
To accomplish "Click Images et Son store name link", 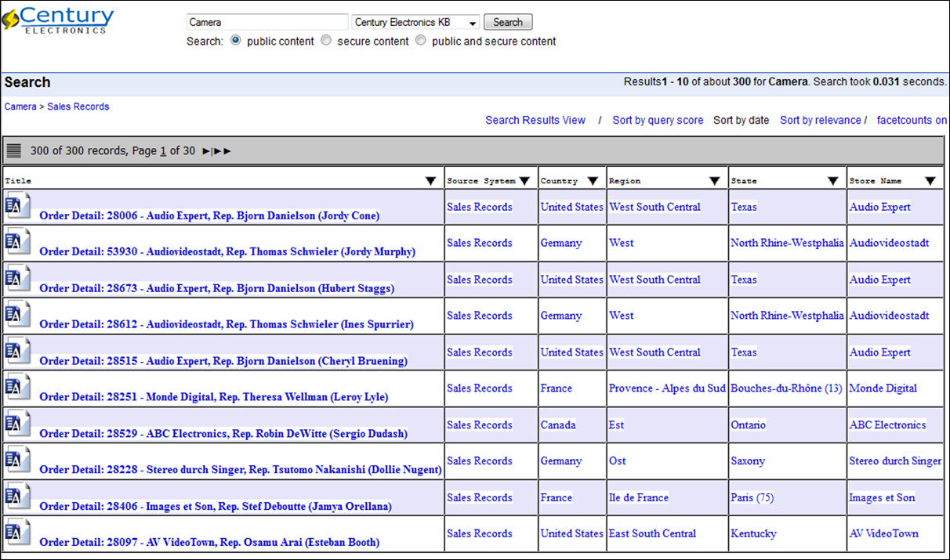I will [882, 497].
